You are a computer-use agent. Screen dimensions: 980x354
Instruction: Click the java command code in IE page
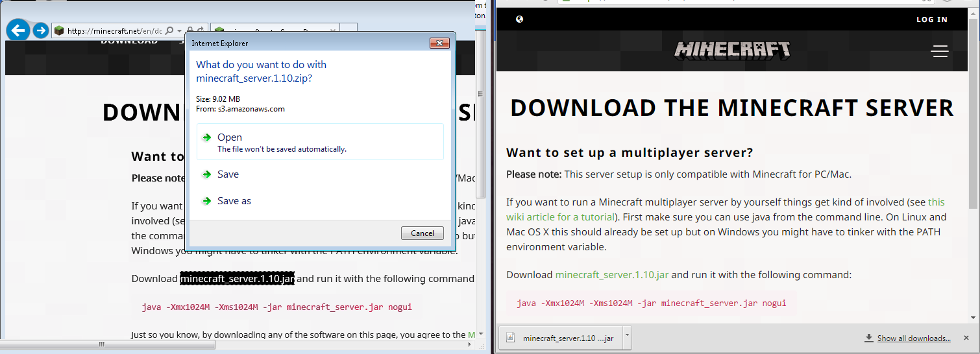coord(276,307)
